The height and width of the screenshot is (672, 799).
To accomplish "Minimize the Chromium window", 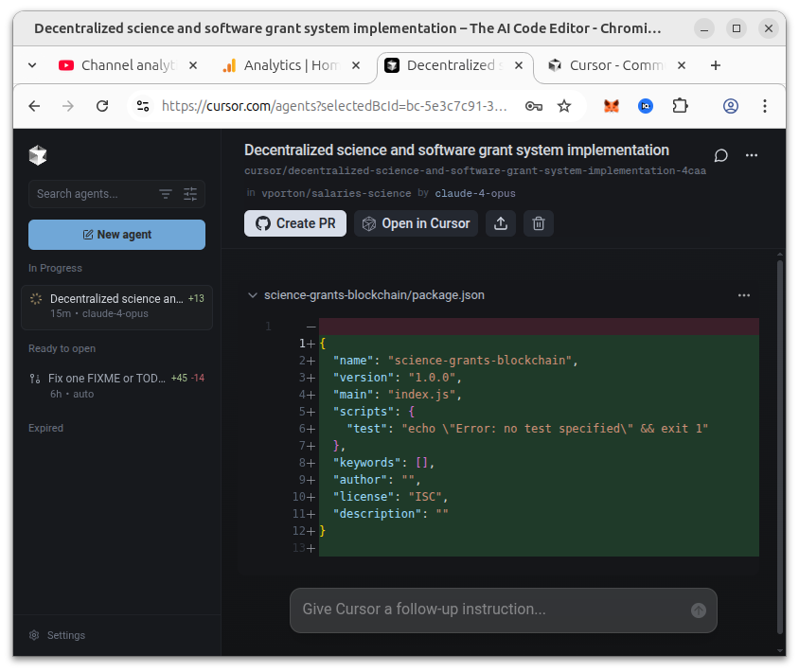I will (x=704, y=28).
